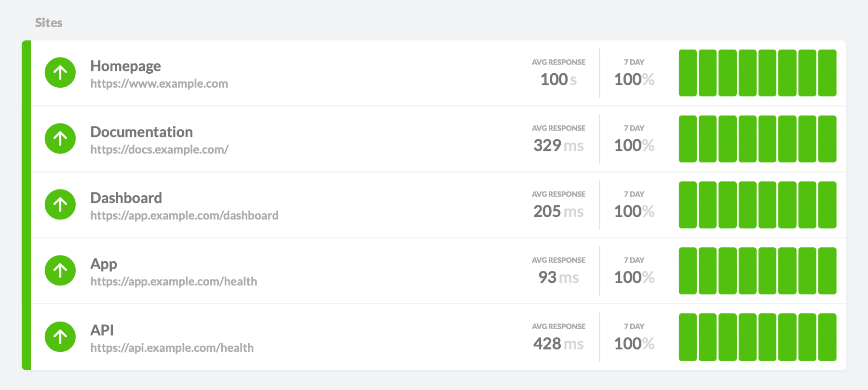Open the Homepage site title
Viewport: 868px width, 390px height.
point(125,66)
